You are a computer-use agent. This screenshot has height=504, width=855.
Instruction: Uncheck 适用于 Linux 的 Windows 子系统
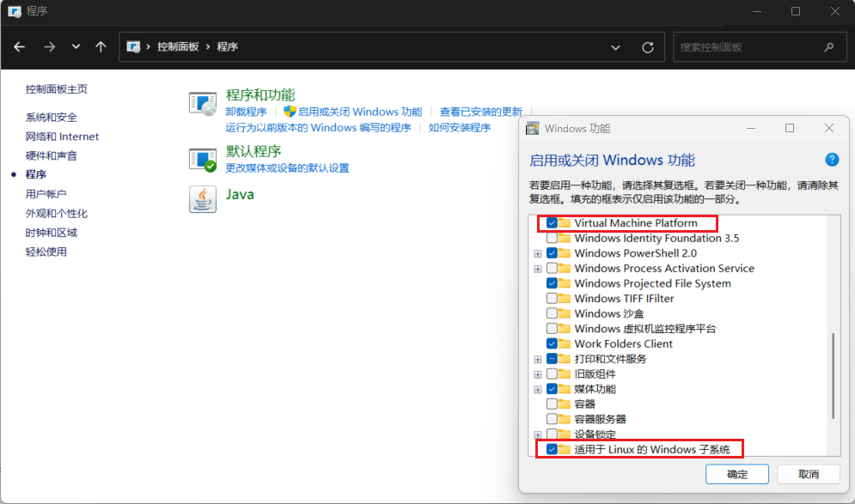pyautogui.click(x=552, y=449)
